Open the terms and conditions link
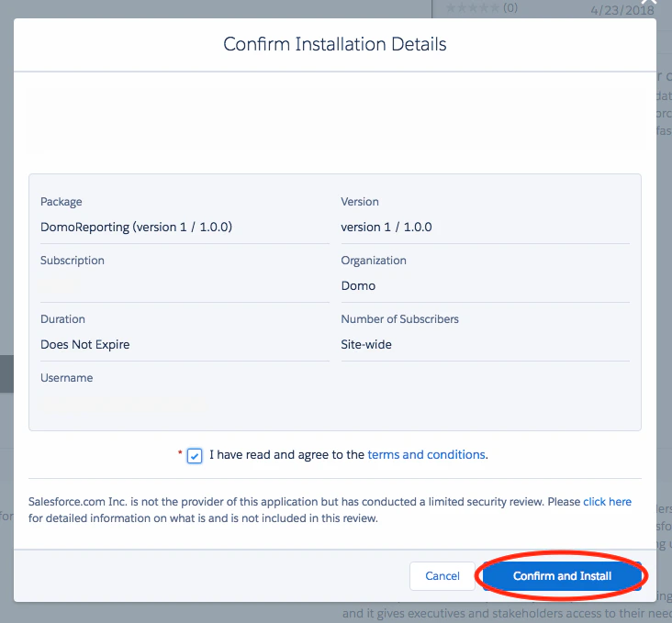This screenshot has height=623, width=672. (427, 454)
